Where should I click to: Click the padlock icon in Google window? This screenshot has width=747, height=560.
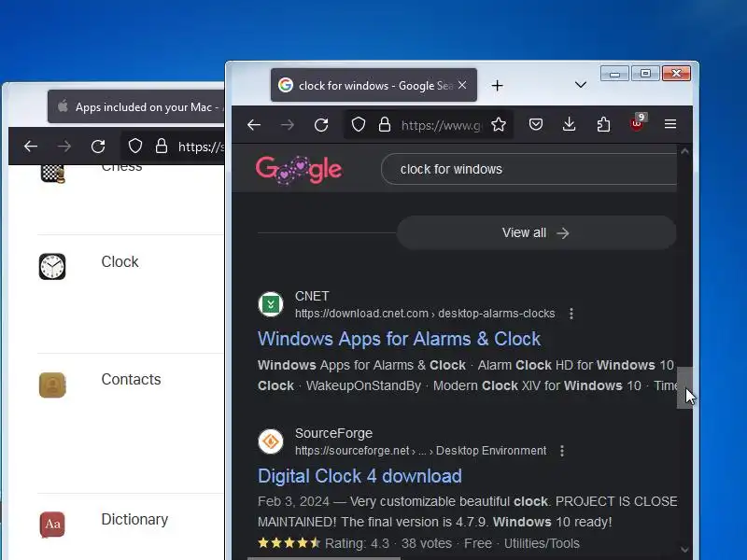(385, 125)
